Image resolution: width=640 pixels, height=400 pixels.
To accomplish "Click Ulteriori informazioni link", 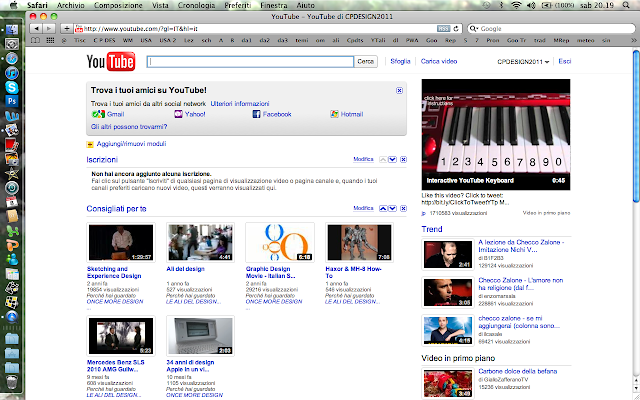I will [x=240, y=104].
